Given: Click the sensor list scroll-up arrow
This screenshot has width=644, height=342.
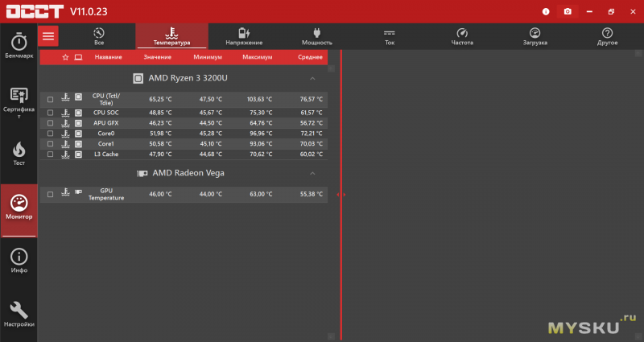Looking at the screenshot, I should pos(331,68).
